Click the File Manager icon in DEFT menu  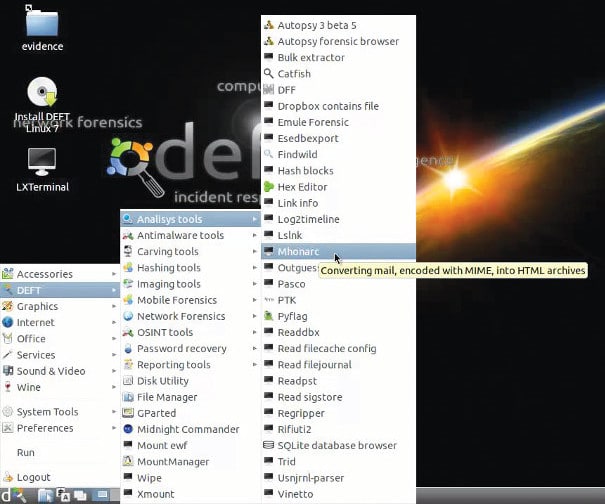[128, 397]
